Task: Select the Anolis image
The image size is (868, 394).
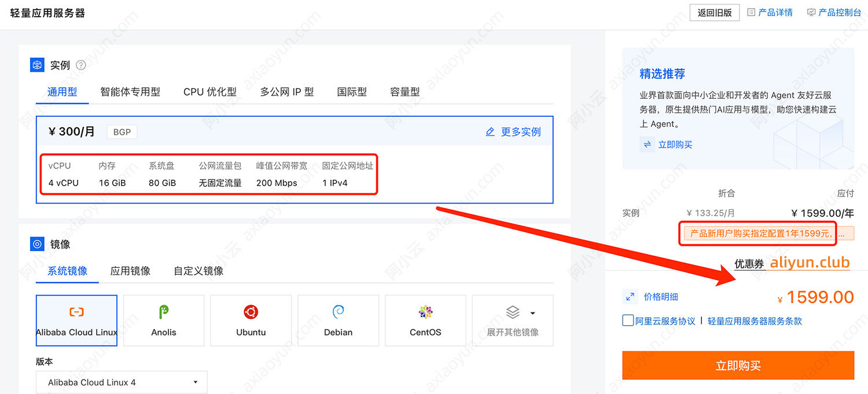Action: point(164,321)
